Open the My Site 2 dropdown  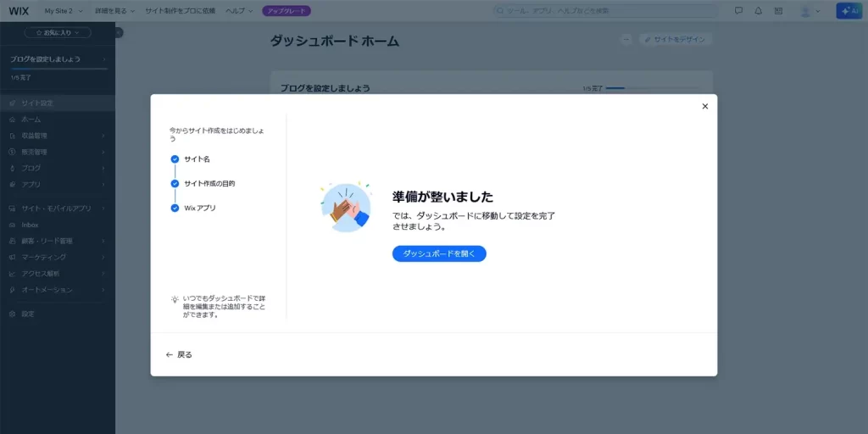tap(64, 11)
